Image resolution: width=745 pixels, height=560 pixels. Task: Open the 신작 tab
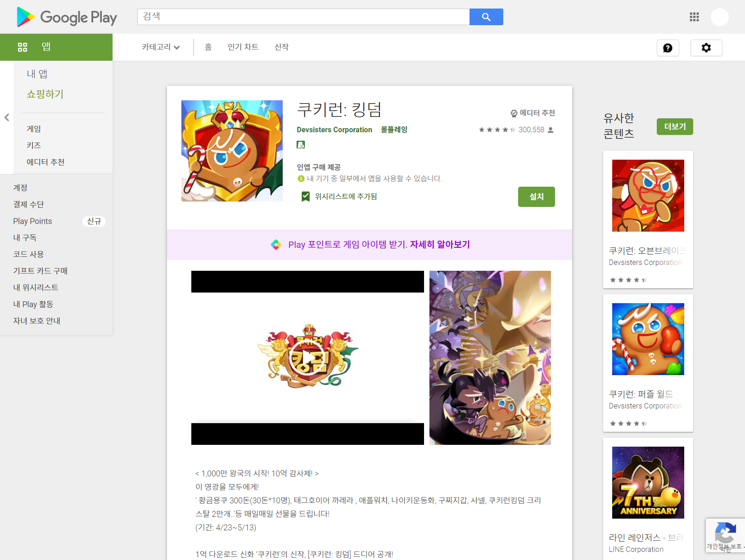(281, 47)
